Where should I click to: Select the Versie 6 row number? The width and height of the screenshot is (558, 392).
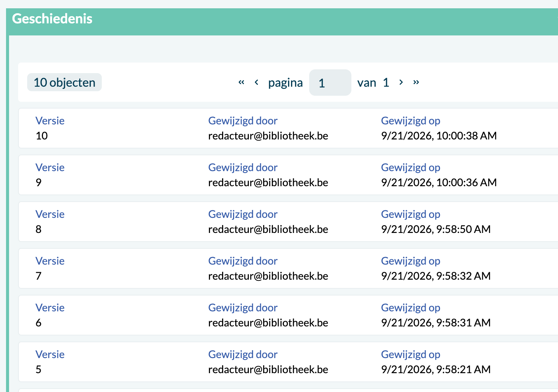pyautogui.click(x=38, y=323)
